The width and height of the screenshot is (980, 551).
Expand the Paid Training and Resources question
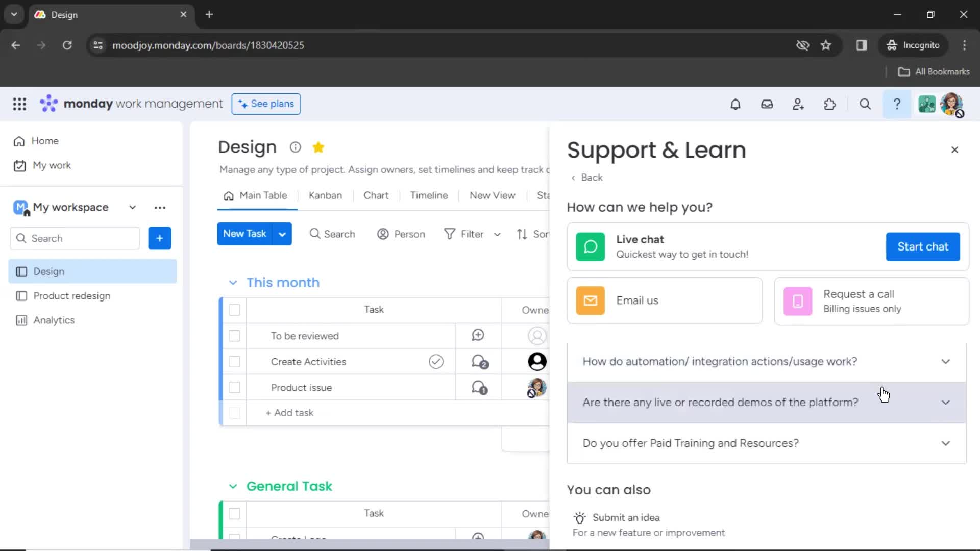click(767, 444)
